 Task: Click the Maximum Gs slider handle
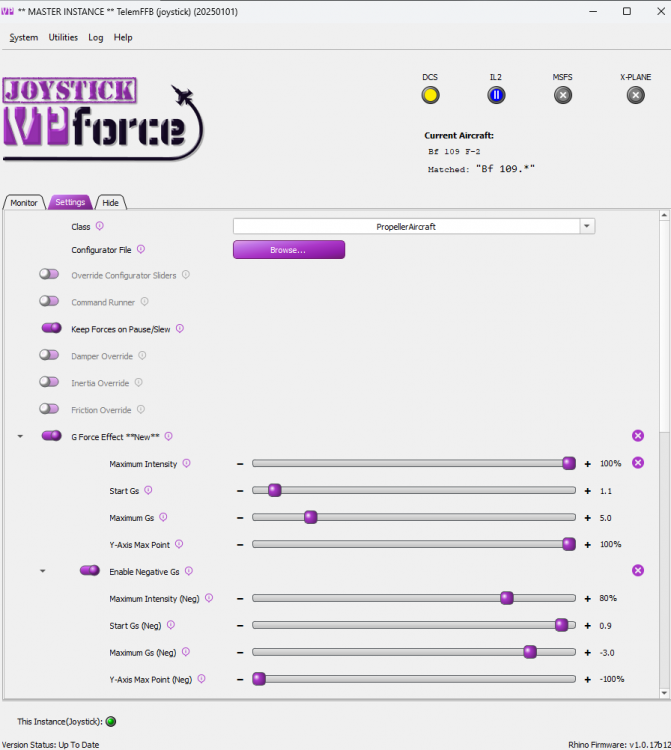(x=310, y=517)
